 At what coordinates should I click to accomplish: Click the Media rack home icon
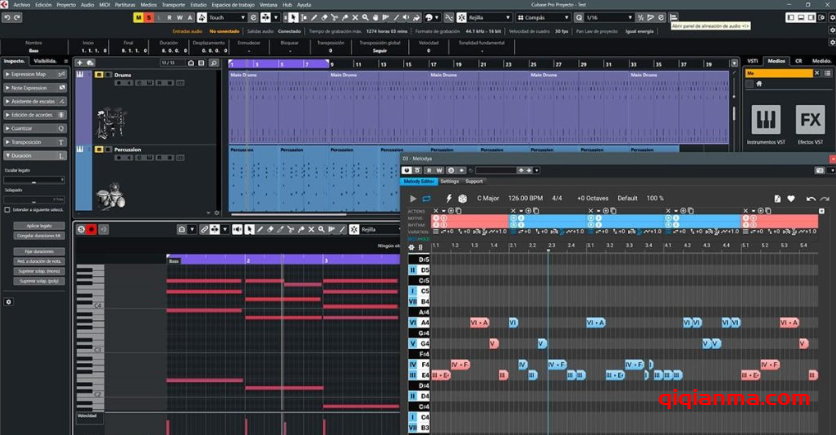[x=759, y=84]
